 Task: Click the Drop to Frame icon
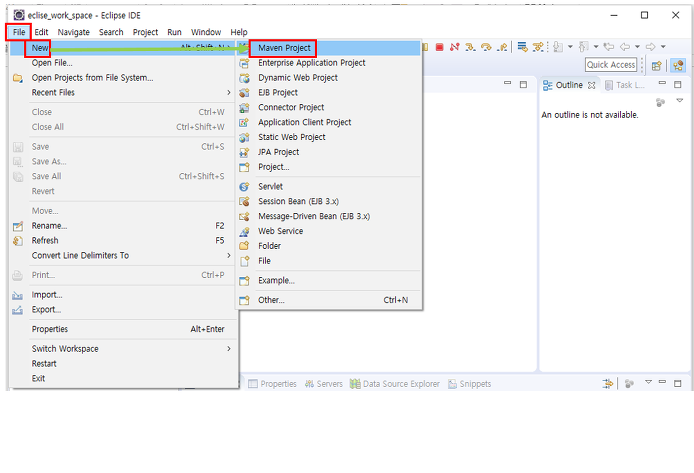tap(522, 47)
